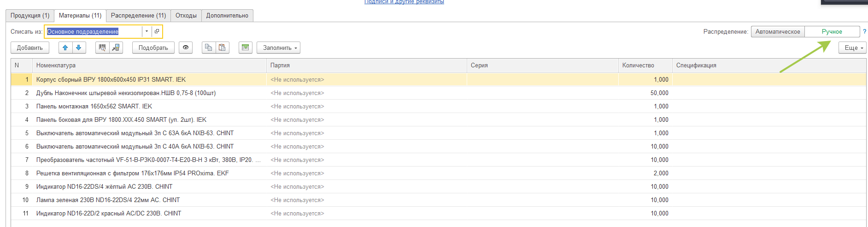
Task: Select the Ручное distribution mode
Action: (x=832, y=31)
